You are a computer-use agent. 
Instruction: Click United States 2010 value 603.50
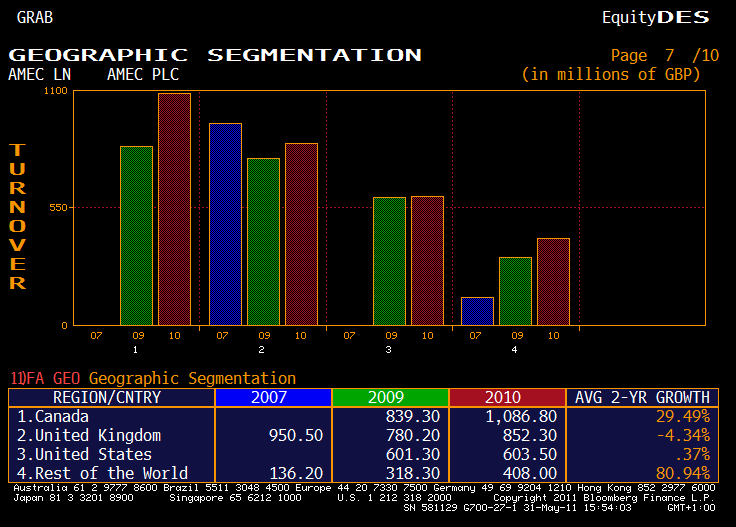[530, 454]
